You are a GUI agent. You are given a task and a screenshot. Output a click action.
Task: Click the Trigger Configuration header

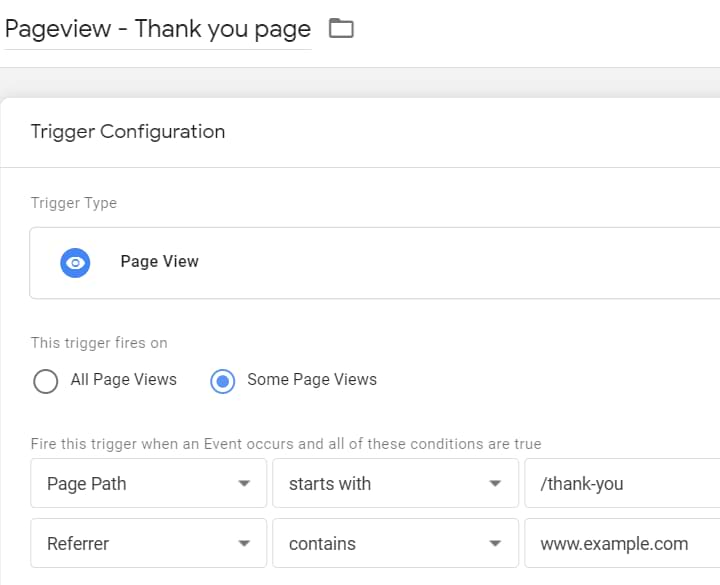(128, 132)
